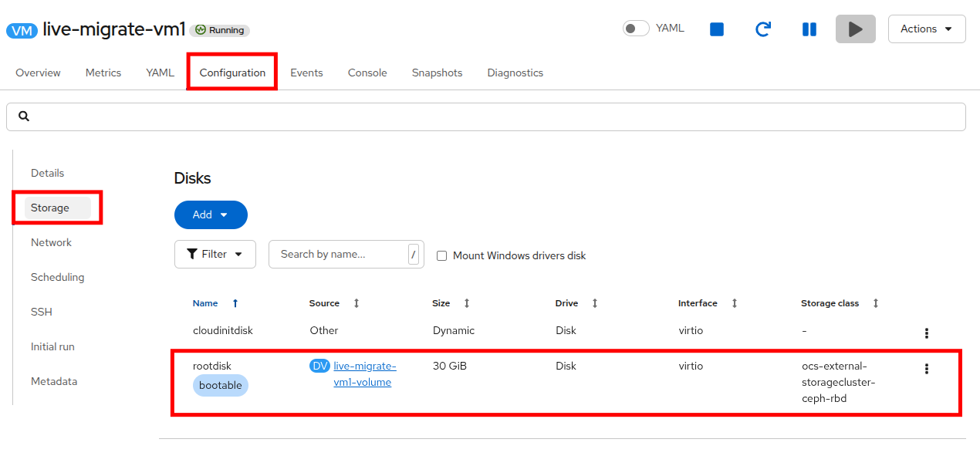Sort disks by the Name column arrow
This screenshot has width=980, height=456.
tap(235, 303)
